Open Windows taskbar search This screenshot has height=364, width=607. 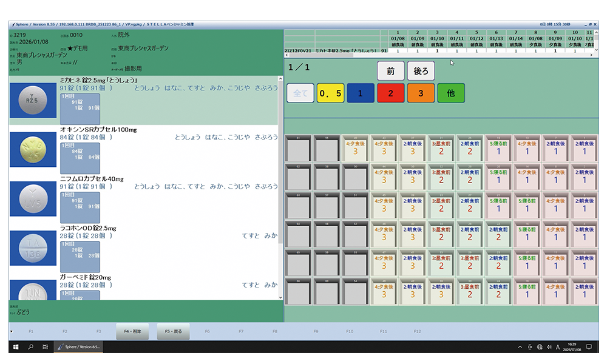click(30, 347)
